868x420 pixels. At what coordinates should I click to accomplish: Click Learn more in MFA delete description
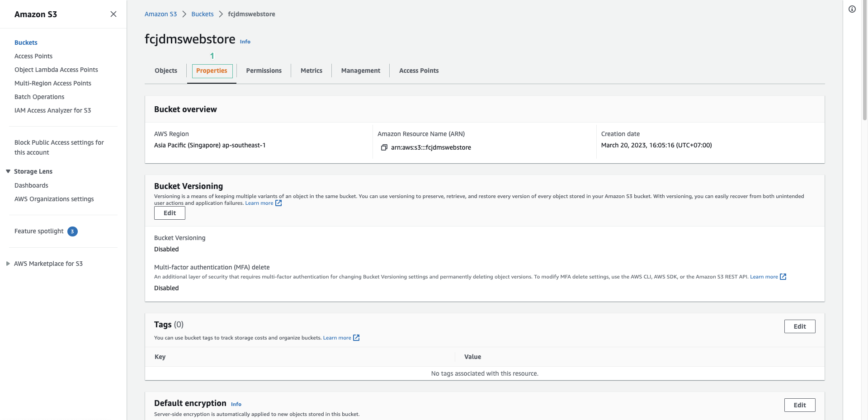[764, 277]
